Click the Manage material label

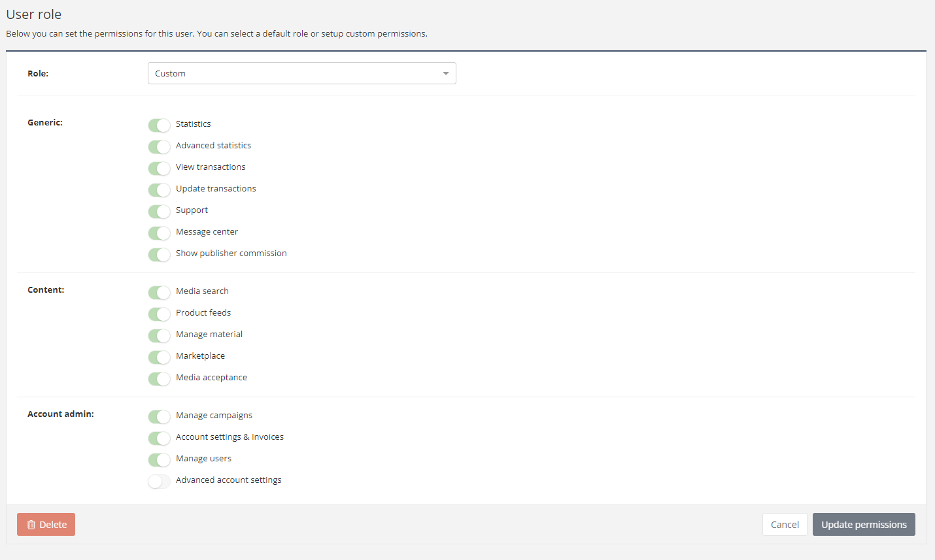tap(209, 334)
